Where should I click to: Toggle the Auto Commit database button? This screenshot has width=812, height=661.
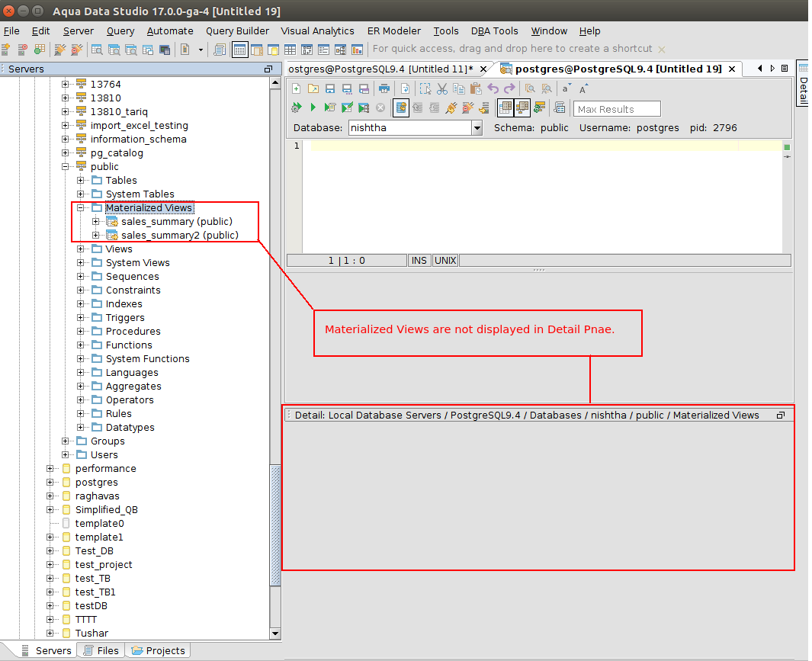coord(401,107)
